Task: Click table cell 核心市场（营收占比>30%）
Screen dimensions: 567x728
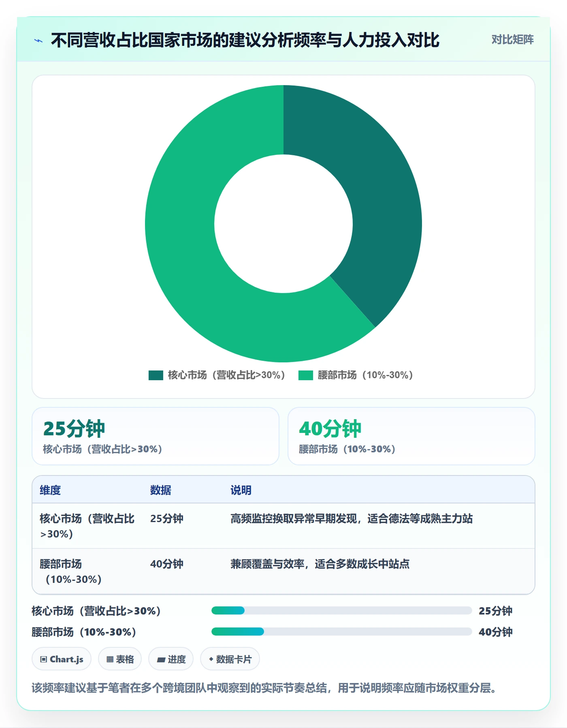Action: click(87, 526)
